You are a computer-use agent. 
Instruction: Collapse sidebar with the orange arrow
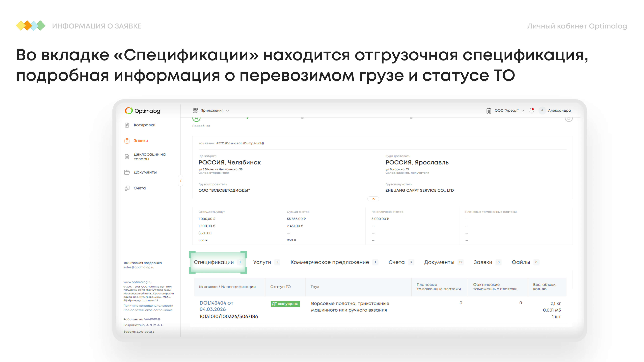(180, 181)
